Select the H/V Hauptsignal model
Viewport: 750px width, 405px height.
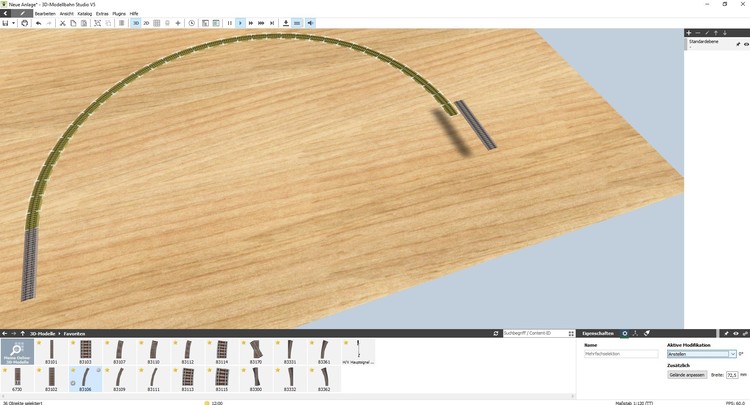click(x=358, y=352)
